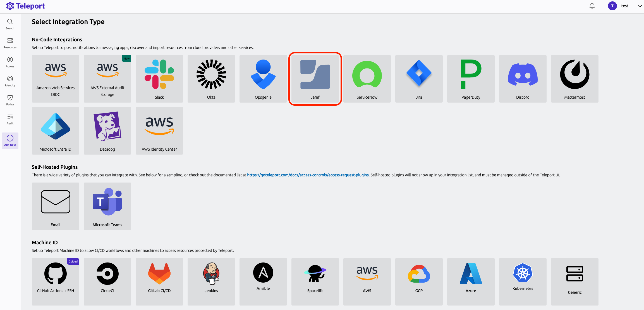Open the access request plugins documentation link
The width and height of the screenshot is (644, 310).
point(308,175)
